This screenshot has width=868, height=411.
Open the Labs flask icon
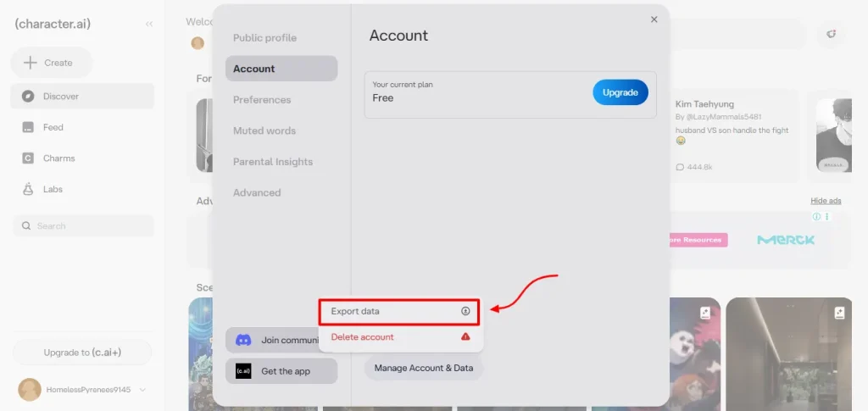28,189
